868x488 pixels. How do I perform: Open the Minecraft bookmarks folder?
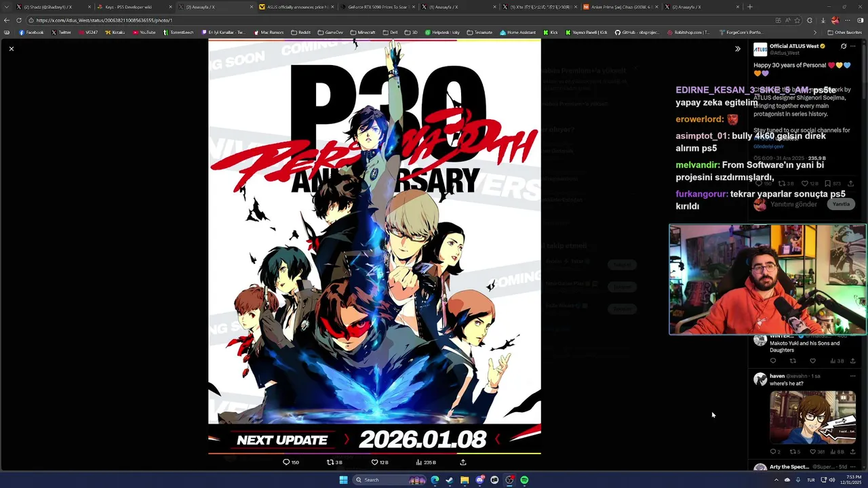pyautogui.click(x=363, y=32)
